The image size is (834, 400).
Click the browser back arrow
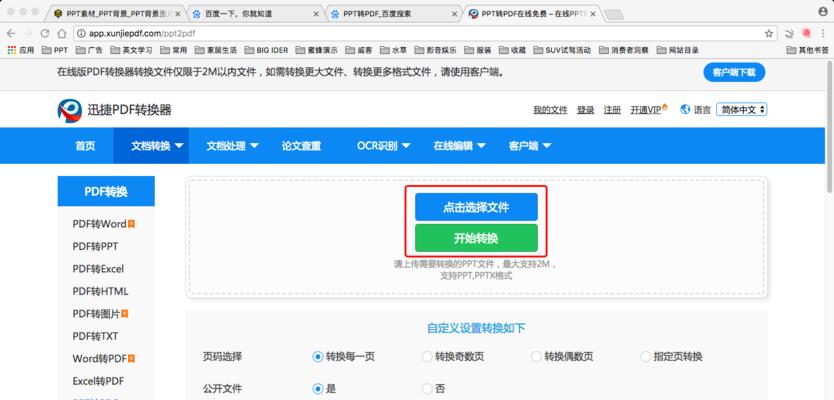click(x=11, y=34)
